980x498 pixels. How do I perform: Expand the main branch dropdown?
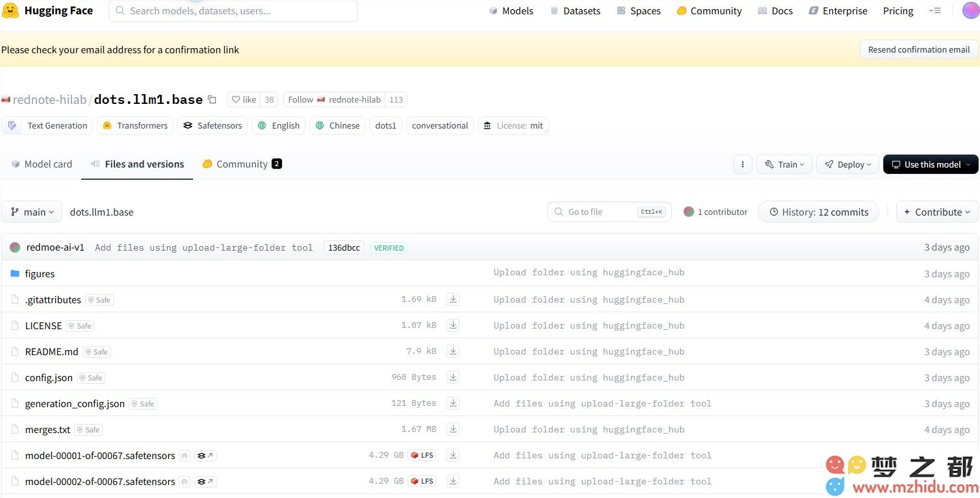tap(32, 212)
